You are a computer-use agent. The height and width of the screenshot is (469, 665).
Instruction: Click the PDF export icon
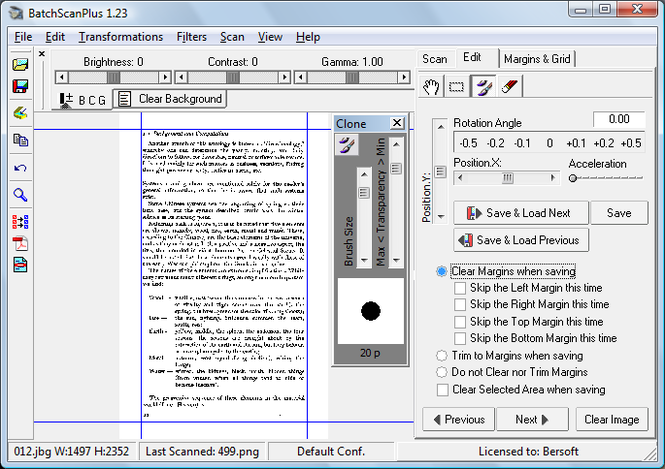[20, 244]
